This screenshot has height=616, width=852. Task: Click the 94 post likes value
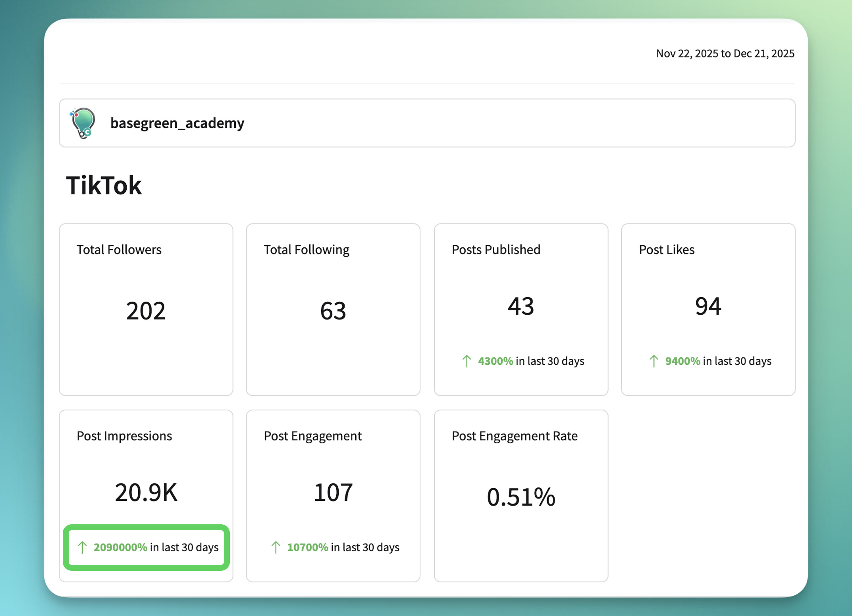pyautogui.click(x=708, y=306)
